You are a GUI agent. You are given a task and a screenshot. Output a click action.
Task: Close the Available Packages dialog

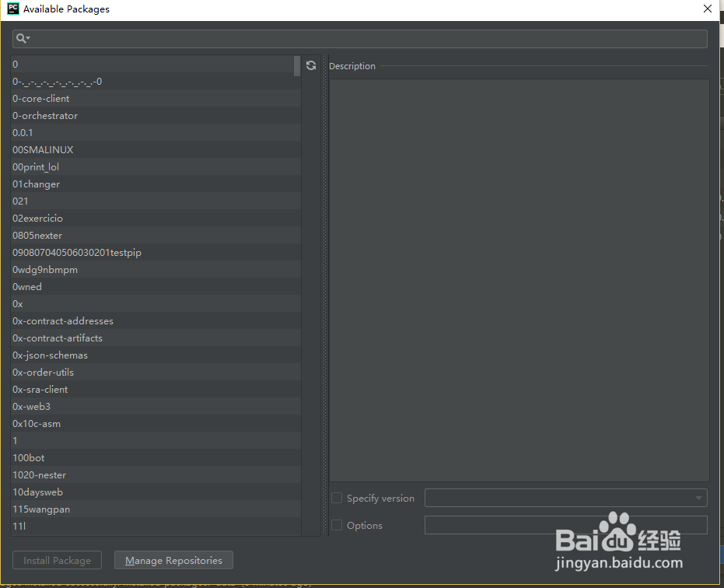[708, 9]
